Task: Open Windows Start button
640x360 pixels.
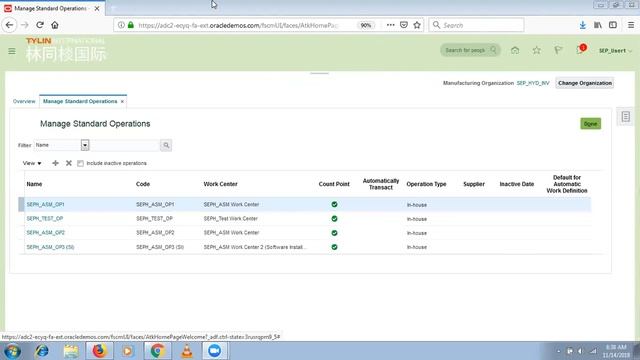Action: tap(12, 351)
